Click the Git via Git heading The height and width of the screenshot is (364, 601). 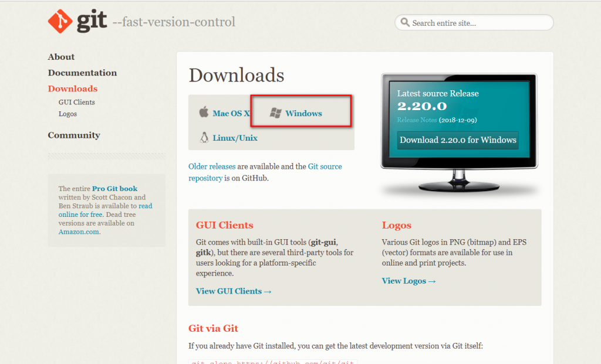(213, 328)
